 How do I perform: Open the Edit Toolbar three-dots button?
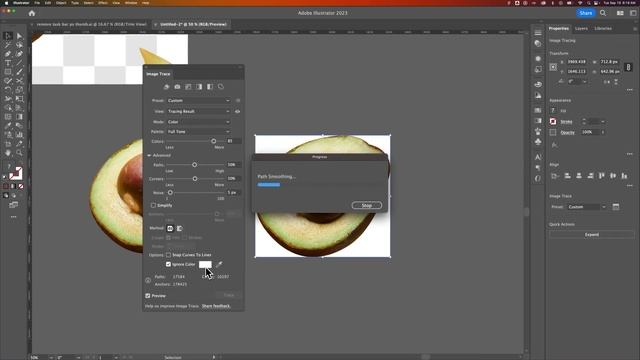click(13, 217)
